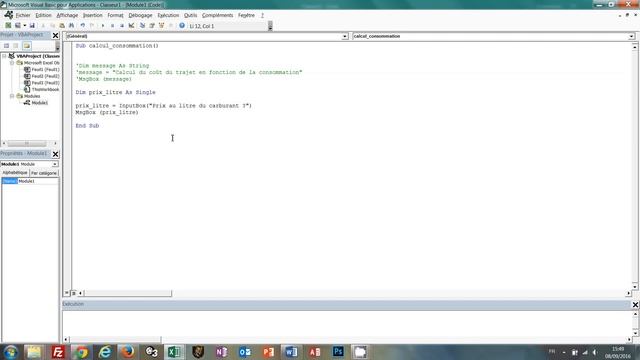Click code window horizontal scrollbar
The image size is (640, 360).
pos(128,293)
